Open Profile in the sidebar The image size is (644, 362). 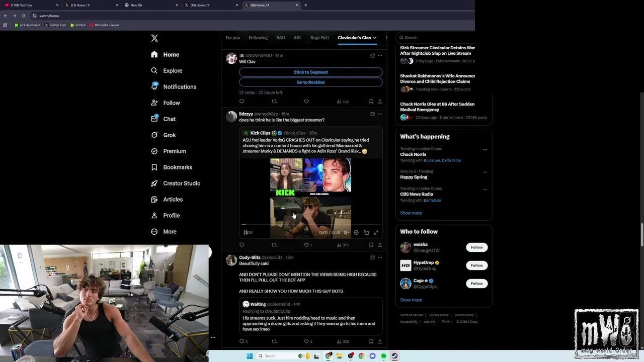click(165, 215)
